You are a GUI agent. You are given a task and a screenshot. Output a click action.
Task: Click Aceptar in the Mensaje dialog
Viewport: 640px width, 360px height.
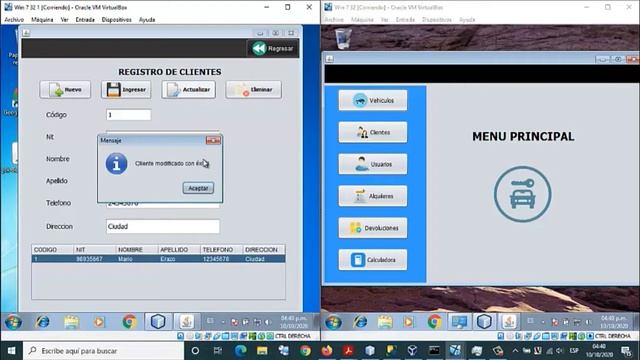[x=198, y=188]
